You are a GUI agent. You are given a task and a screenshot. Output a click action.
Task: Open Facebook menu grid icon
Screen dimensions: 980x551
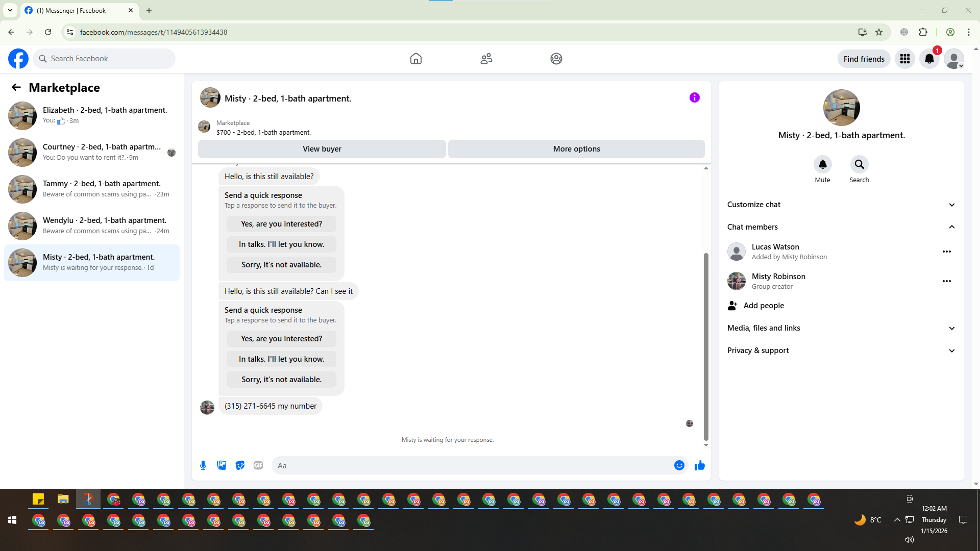[x=904, y=59]
